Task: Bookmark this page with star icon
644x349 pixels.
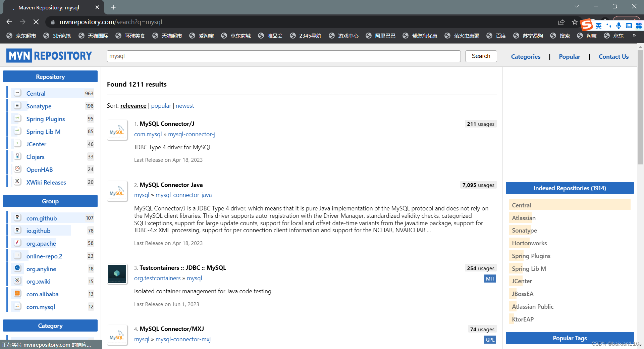Action: [x=575, y=22]
